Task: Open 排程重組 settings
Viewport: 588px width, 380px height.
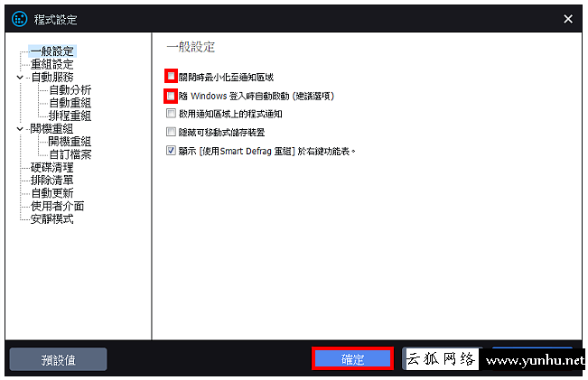Action: coord(70,116)
